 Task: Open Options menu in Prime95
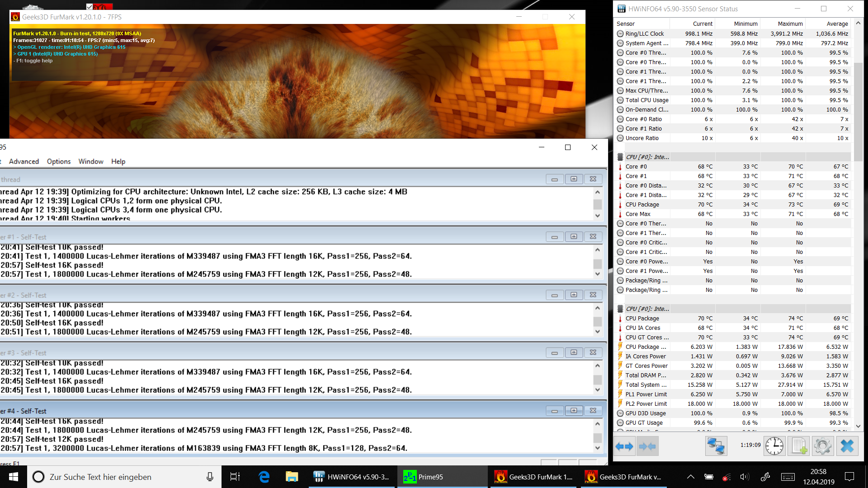coord(59,161)
